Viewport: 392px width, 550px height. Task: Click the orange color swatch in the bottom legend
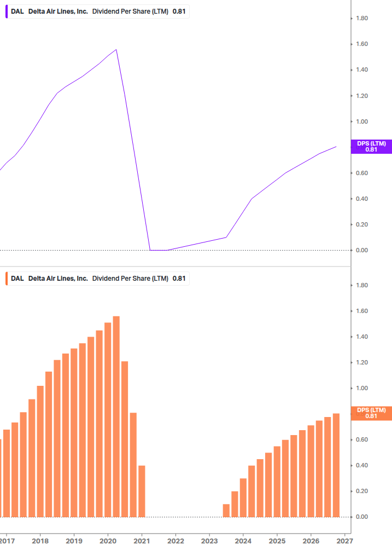(x=7, y=279)
